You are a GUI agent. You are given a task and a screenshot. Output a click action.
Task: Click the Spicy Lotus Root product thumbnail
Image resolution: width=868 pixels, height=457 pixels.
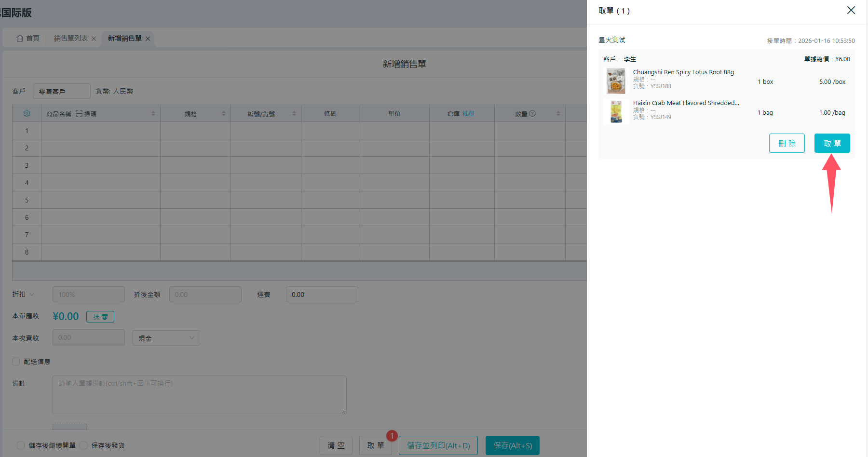(x=616, y=81)
